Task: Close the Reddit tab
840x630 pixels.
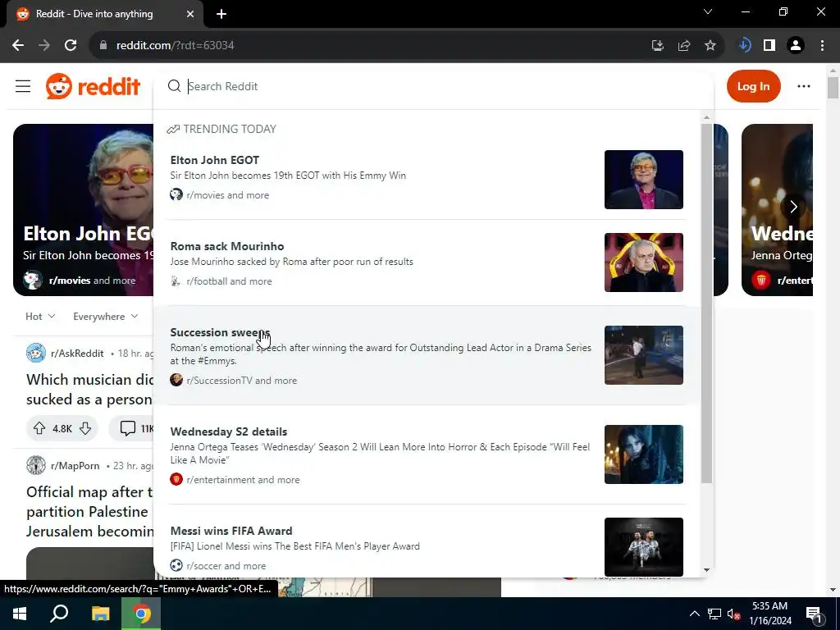Action: coord(190,14)
